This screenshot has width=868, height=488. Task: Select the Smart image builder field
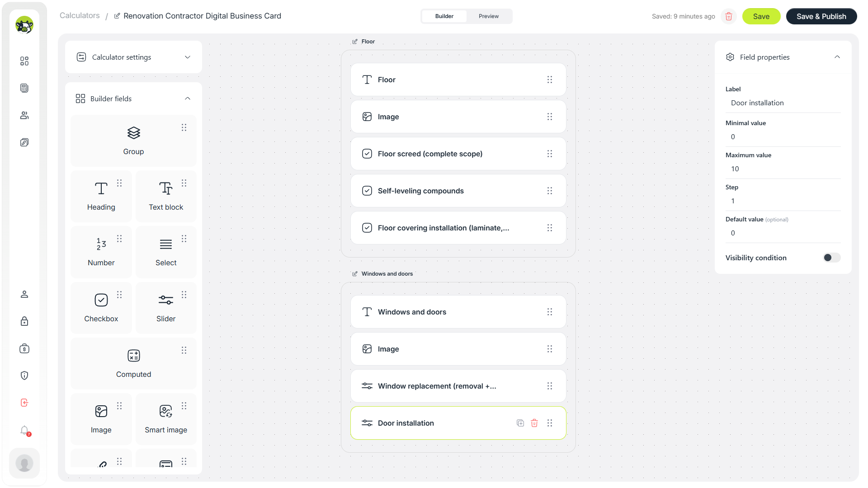(x=166, y=419)
